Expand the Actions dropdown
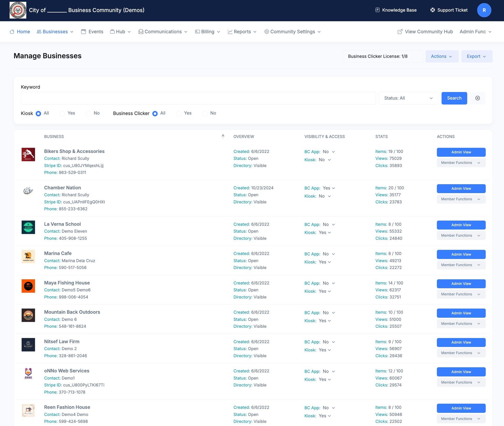This screenshot has width=504, height=426. [x=442, y=57]
